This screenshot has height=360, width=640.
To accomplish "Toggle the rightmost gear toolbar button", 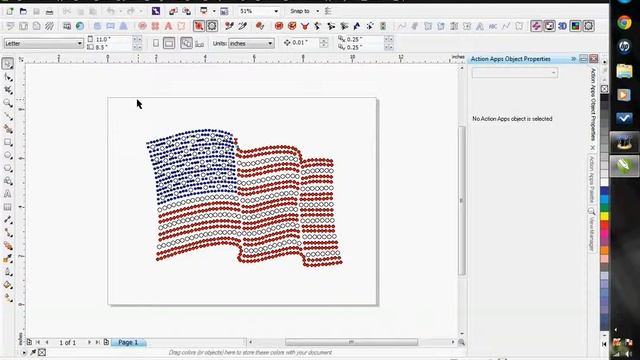I will tap(589, 26).
